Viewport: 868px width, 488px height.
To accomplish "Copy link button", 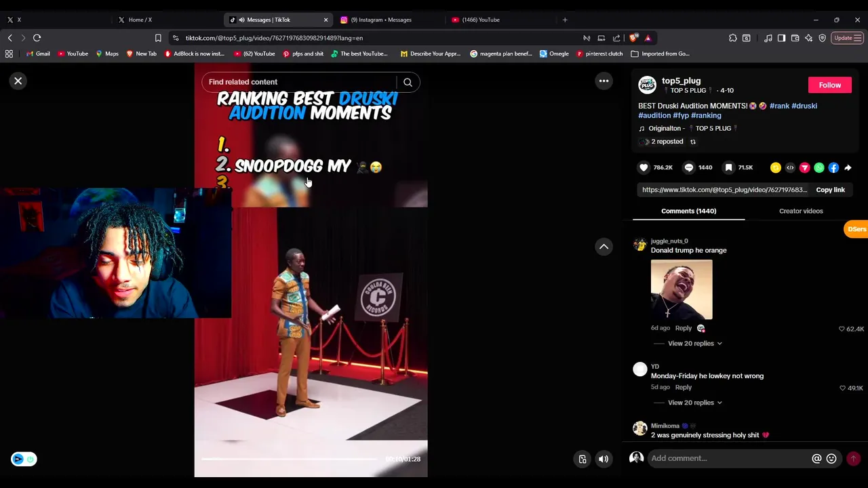I will pyautogui.click(x=830, y=190).
